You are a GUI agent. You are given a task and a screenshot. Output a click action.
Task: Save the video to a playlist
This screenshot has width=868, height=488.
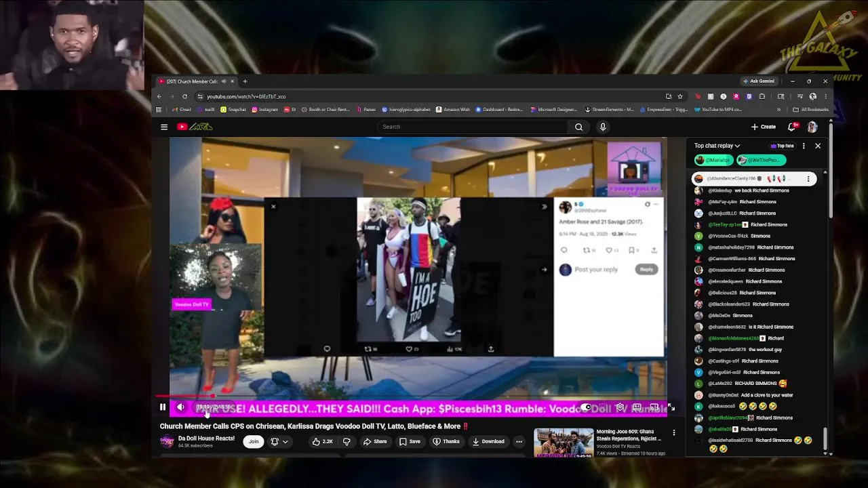pyautogui.click(x=410, y=441)
